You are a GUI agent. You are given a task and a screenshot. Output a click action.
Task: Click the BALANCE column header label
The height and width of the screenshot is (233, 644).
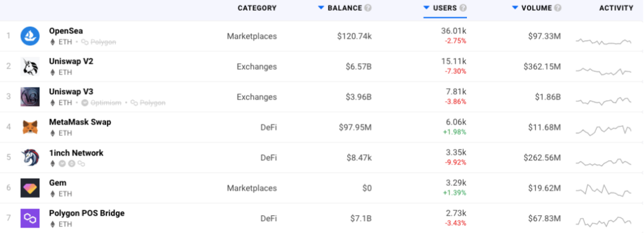[x=345, y=8]
